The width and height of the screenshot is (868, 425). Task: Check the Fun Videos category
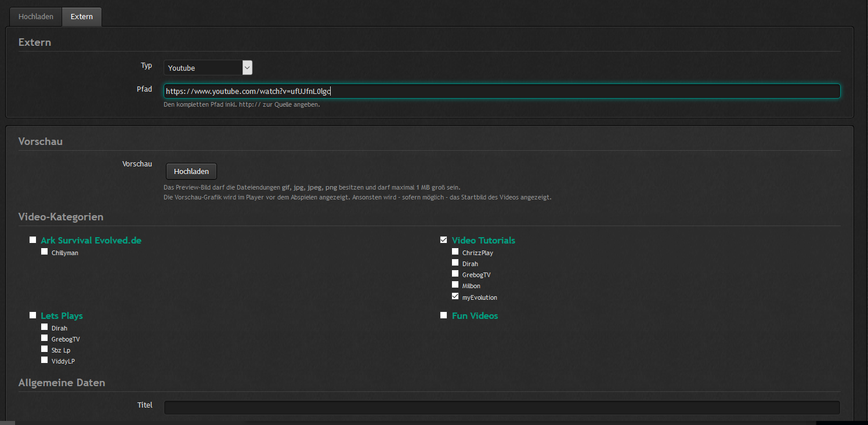444,315
